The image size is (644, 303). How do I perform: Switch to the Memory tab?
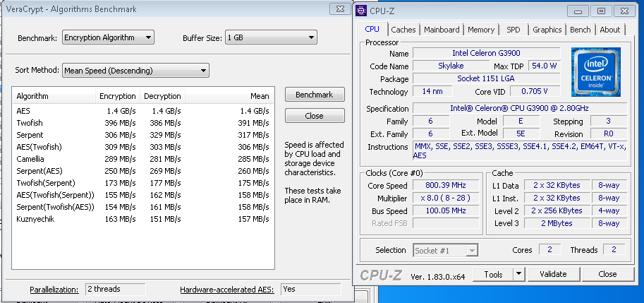[x=481, y=30]
